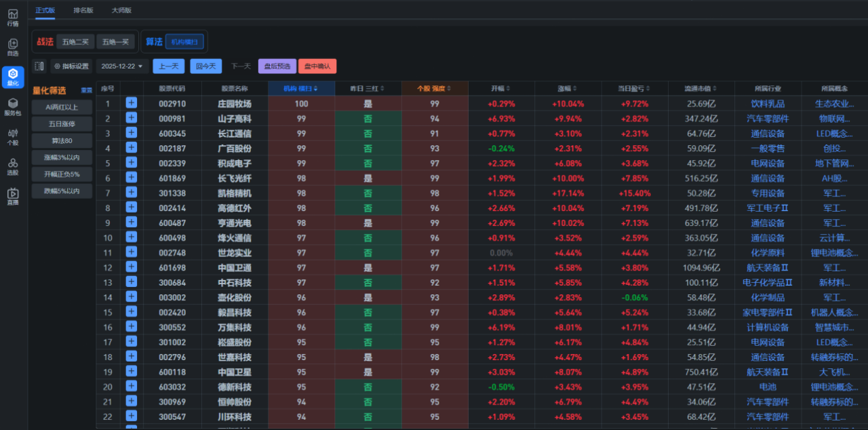Sort by the 流通市值 column header
868x430 pixels.
tap(701, 89)
